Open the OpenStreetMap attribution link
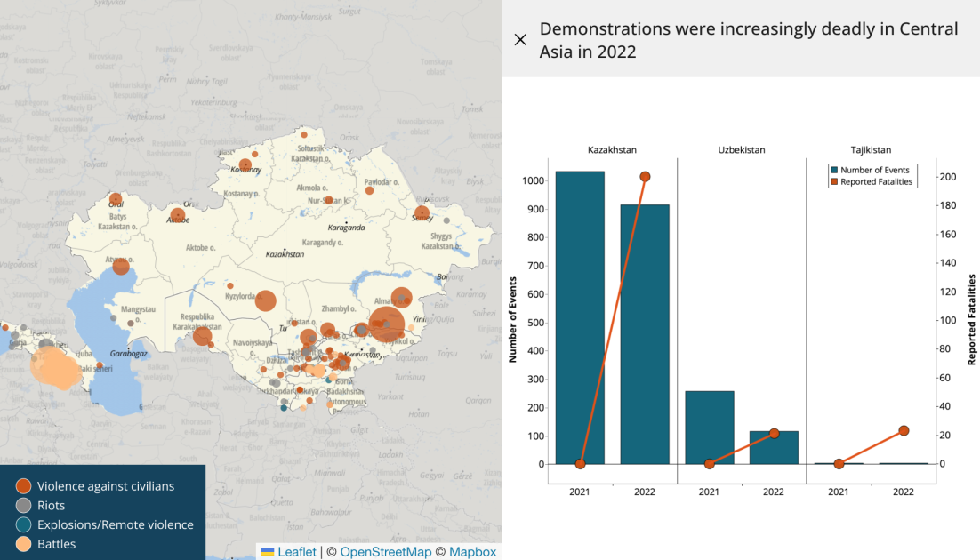The image size is (980, 560). (385, 552)
